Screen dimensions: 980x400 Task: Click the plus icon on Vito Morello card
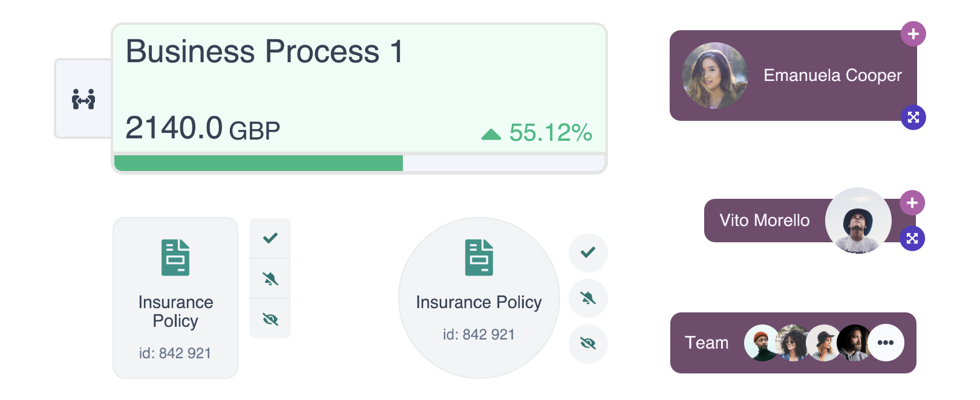(912, 203)
